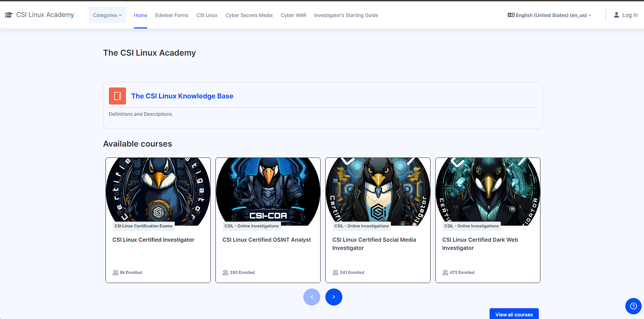Open the help question mark button
This screenshot has width=644, height=319.
633,306
